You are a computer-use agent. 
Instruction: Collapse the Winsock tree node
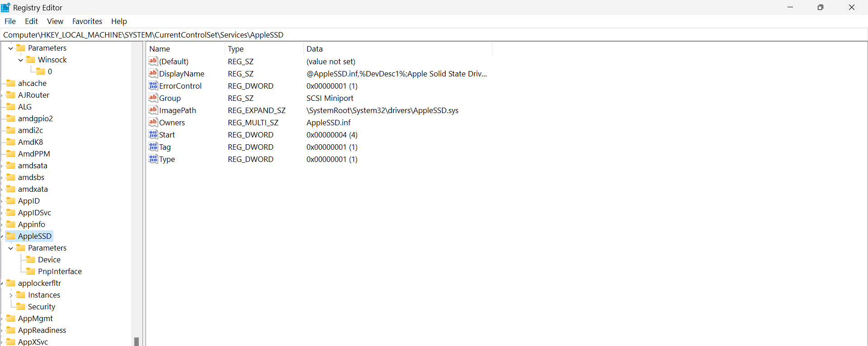[20, 60]
